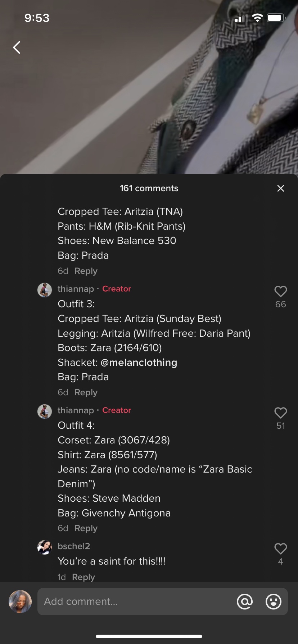The height and width of the screenshot is (644, 298).
Task: Open the @melanclothing mention link
Action: point(139,362)
